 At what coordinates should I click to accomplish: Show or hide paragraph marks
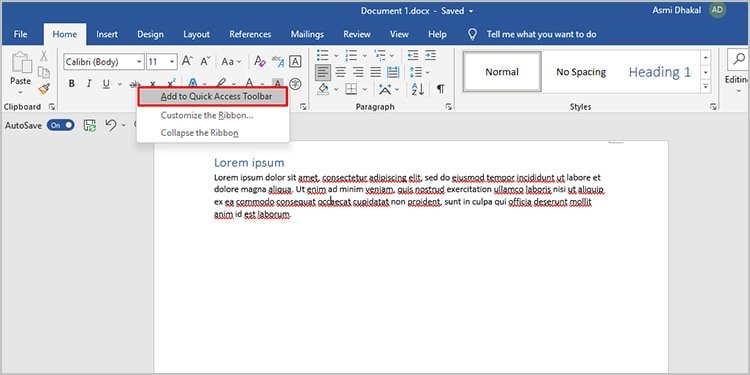click(x=441, y=89)
